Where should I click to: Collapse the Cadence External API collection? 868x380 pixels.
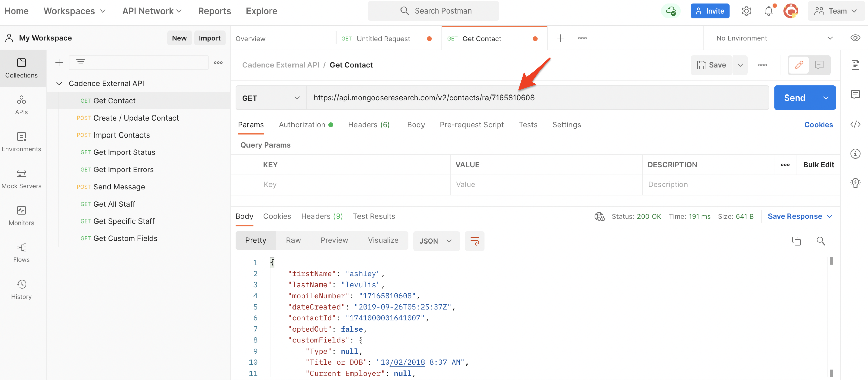[x=59, y=83]
